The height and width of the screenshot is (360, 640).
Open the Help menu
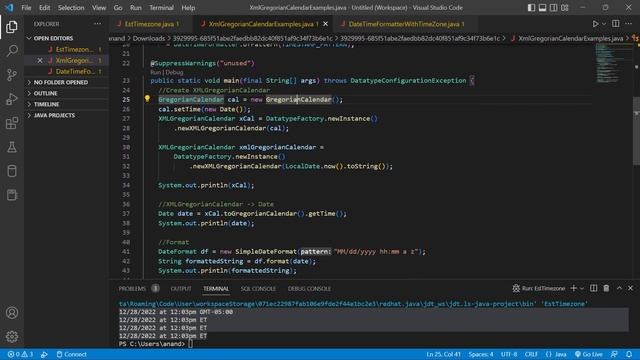point(188,8)
